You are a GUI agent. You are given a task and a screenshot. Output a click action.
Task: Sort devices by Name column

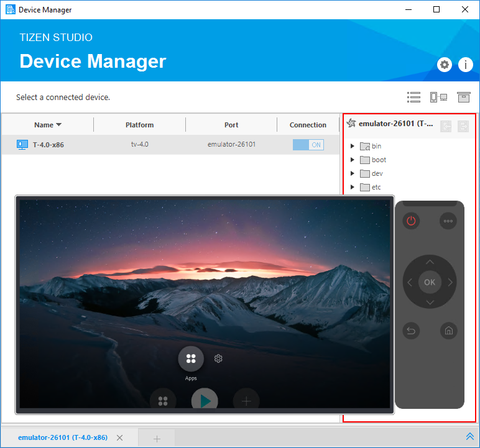point(47,125)
